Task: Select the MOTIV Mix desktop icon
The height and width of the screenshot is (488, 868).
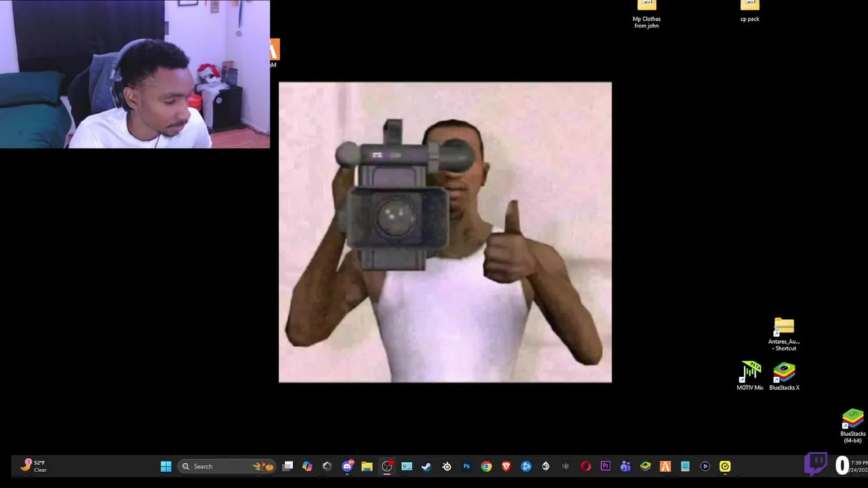Action: [750, 375]
